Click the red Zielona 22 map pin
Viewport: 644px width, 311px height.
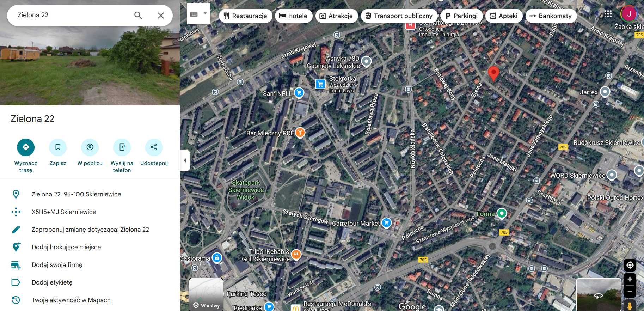click(x=493, y=74)
